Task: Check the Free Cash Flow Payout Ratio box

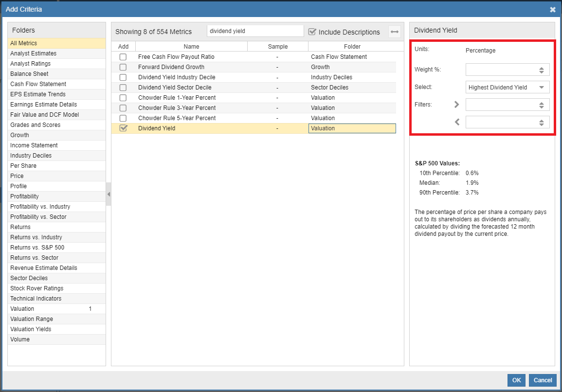Action: 123,57
